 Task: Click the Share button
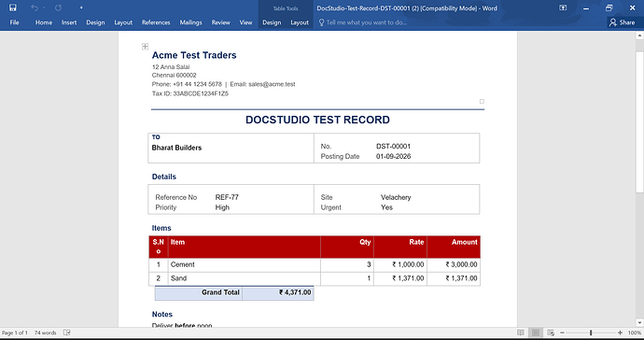pyautogui.click(x=623, y=22)
